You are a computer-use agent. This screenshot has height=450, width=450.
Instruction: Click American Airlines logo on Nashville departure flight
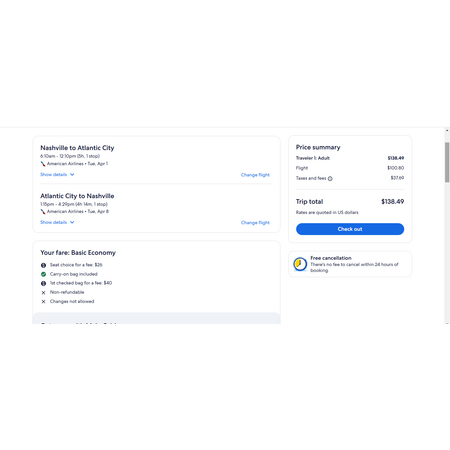click(43, 164)
